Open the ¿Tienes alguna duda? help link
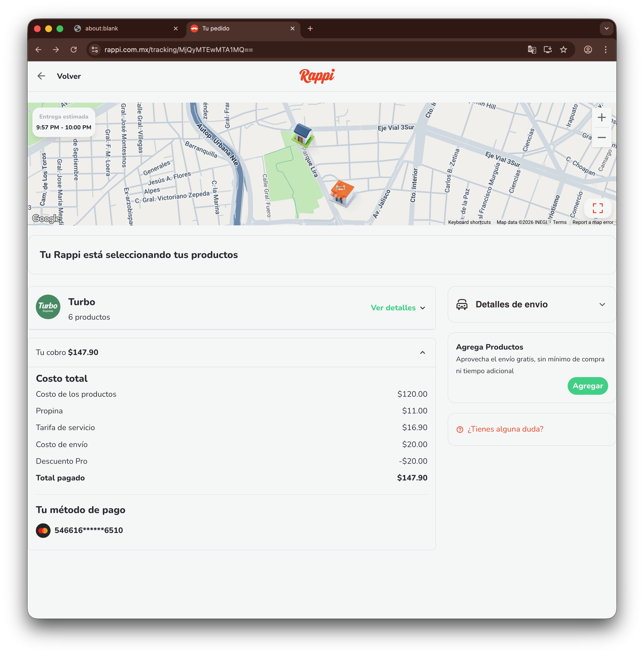Screen dimensions: 644x655 [x=505, y=429]
